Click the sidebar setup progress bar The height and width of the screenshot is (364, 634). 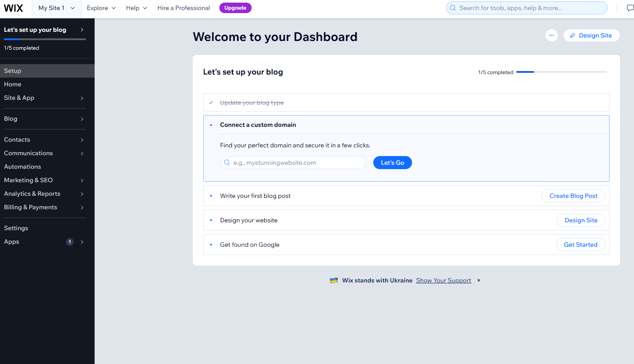[x=45, y=39]
